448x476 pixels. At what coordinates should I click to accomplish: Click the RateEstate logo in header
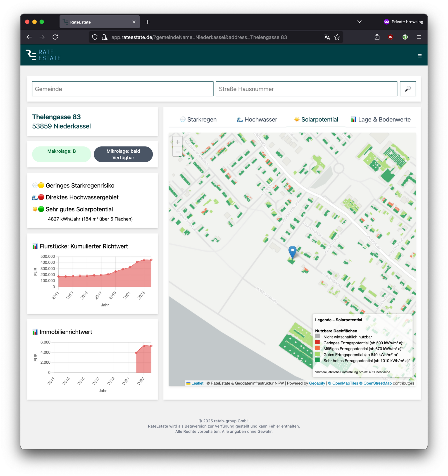click(x=43, y=55)
